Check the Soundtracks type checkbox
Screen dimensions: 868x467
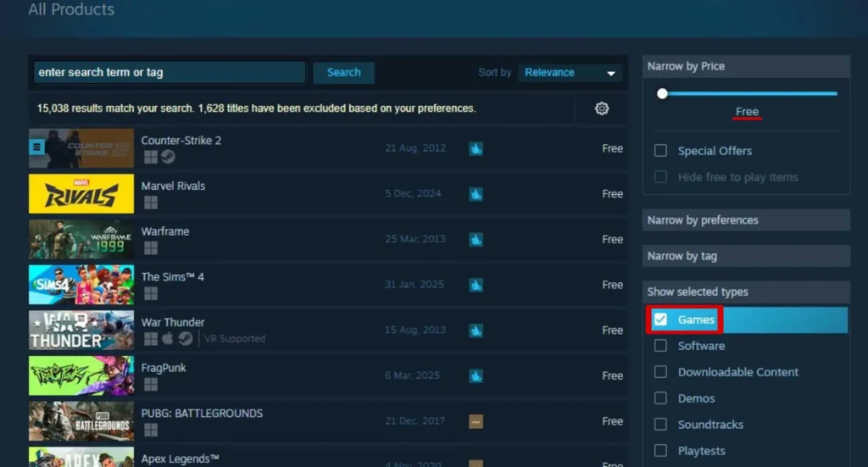pyautogui.click(x=660, y=425)
